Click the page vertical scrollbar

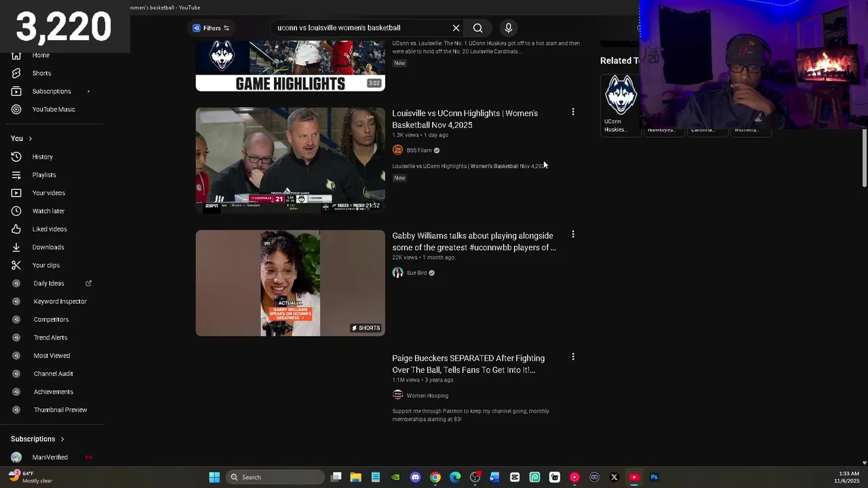pyautogui.click(x=864, y=158)
